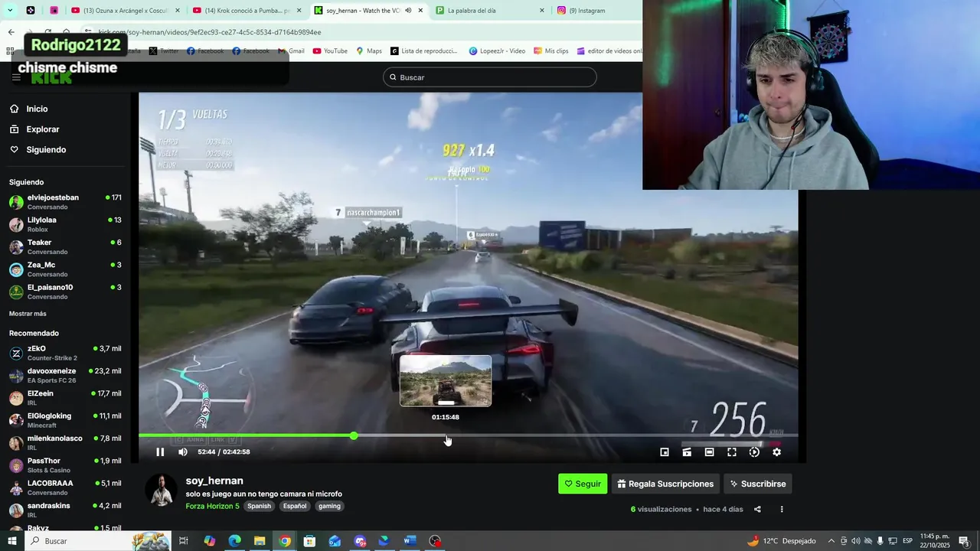
Task: Click the Regala Suscripciones button
Action: point(665,484)
